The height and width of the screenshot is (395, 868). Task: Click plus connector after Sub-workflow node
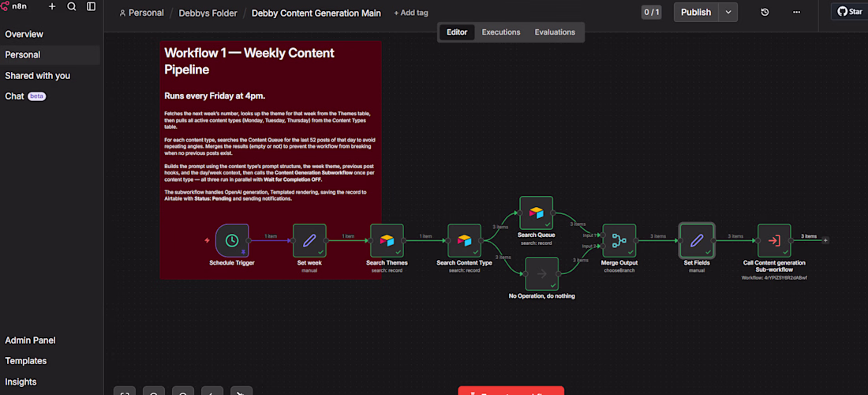pos(825,240)
